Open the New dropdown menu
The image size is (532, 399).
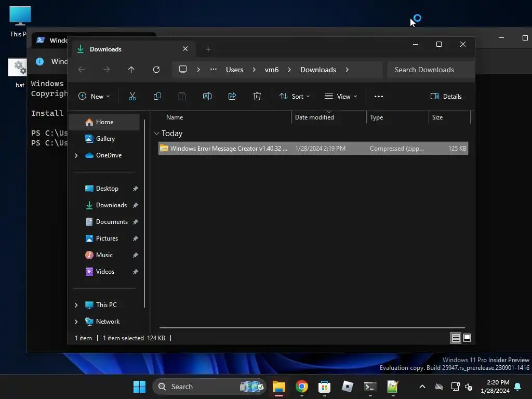point(94,96)
